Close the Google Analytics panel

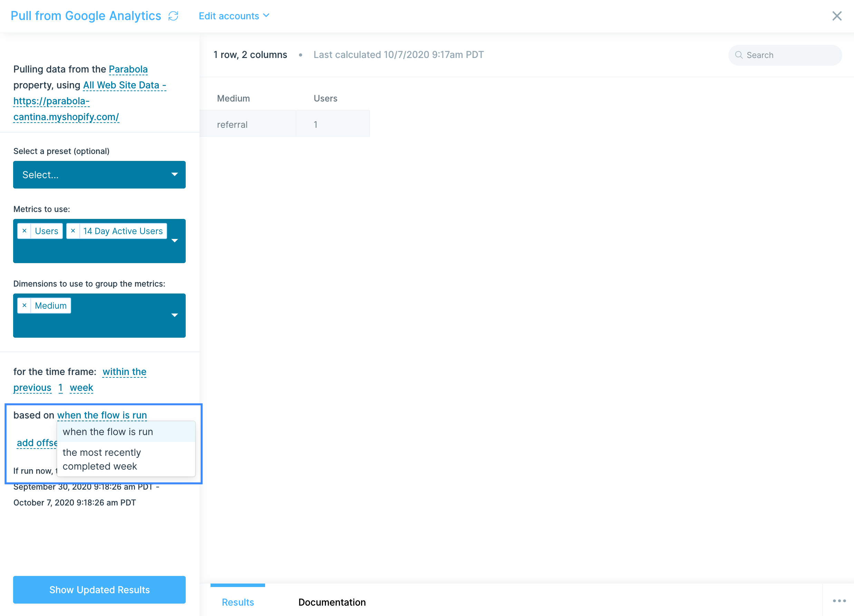tap(837, 16)
